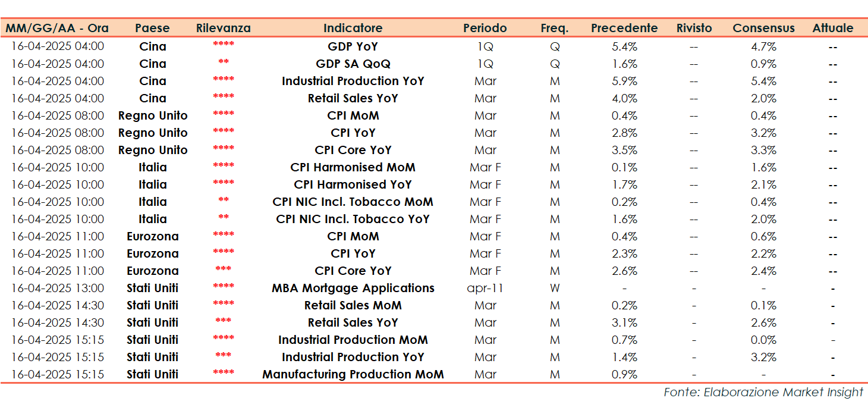The height and width of the screenshot is (401, 868).
Task: Click the CPI NIC Incl. Tobacco YoY cell
Action: click(x=353, y=219)
